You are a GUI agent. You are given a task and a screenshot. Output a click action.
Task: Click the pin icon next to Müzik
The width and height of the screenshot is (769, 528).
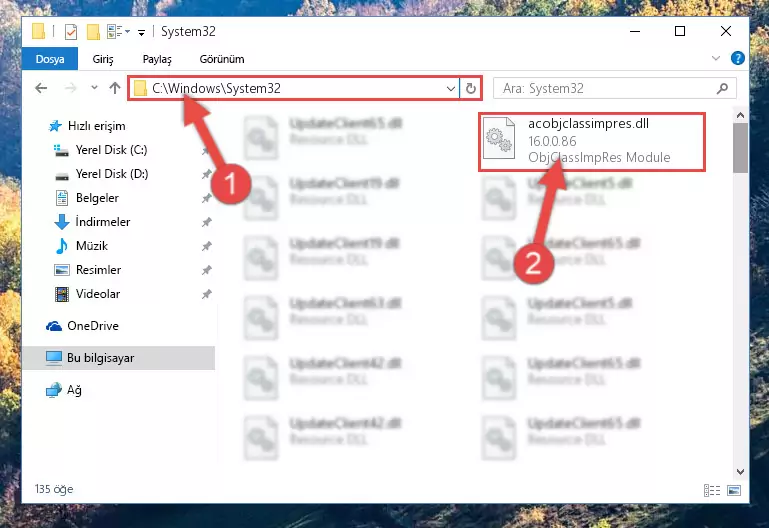206,246
